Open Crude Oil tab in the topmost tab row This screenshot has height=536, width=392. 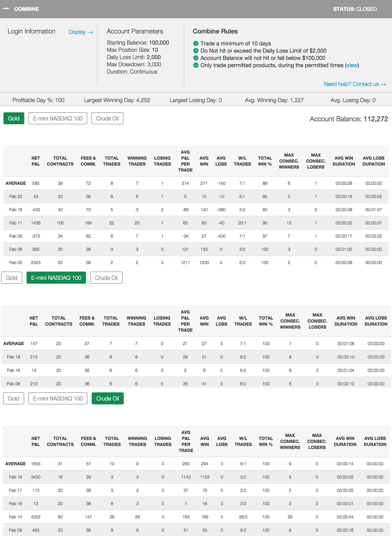(x=107, y=118)
